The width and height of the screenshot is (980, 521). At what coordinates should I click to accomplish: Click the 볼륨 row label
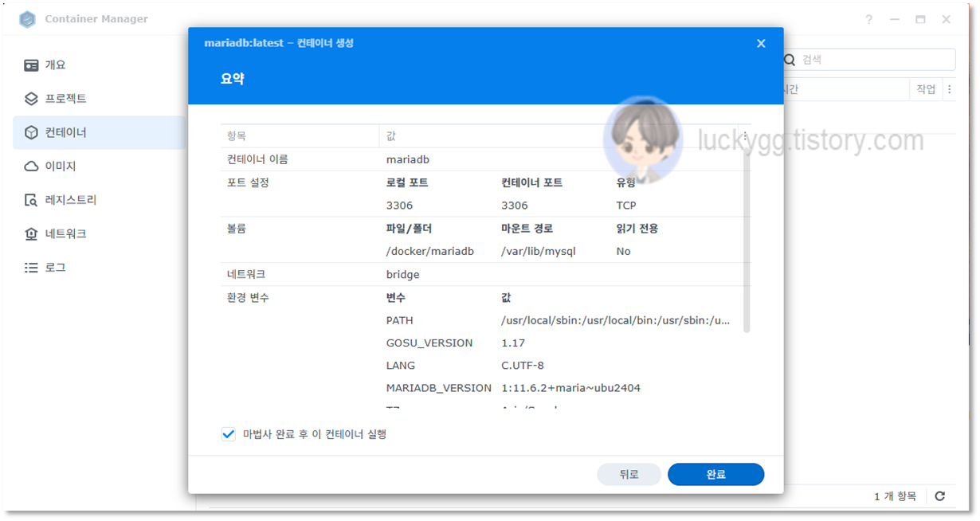pos(237,229)
